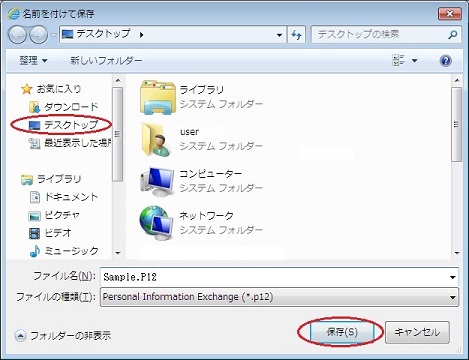Click the キャンセル button
469x360 pixels.
(417, 332)
